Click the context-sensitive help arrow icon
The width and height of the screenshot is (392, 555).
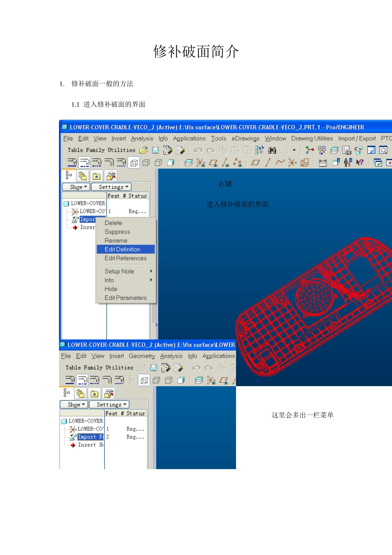pyautogui.click(x=360, y=163)
